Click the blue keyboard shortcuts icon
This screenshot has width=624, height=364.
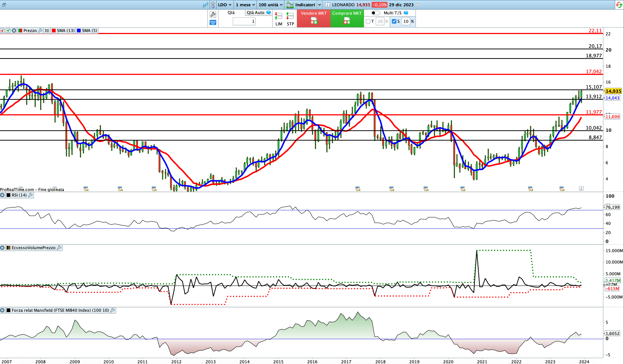[213, 22]
